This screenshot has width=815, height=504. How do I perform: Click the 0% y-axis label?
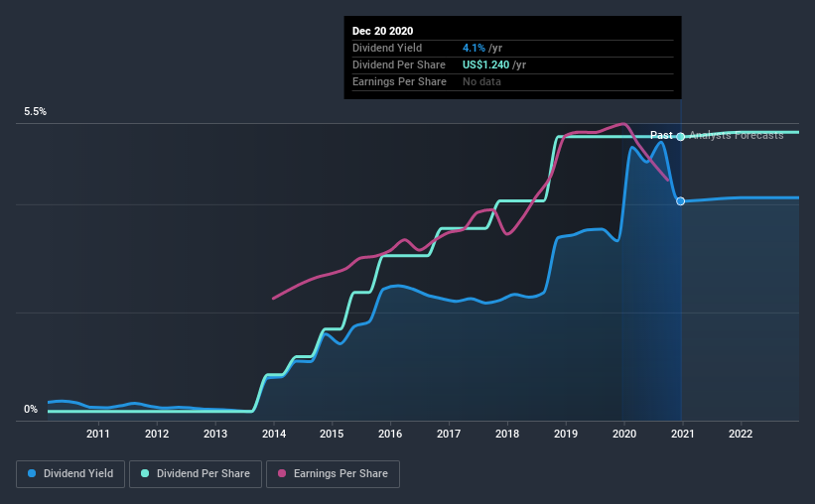click(31, 410)
